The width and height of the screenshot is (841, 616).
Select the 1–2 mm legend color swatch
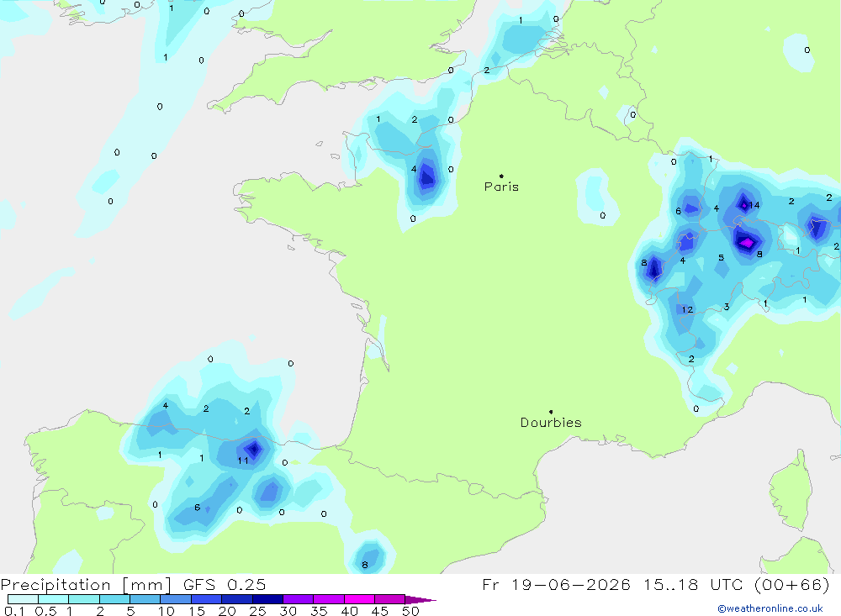(84, 599)
